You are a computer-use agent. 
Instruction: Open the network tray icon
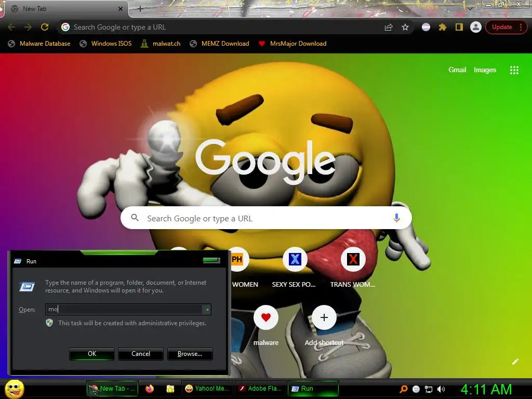429,389
